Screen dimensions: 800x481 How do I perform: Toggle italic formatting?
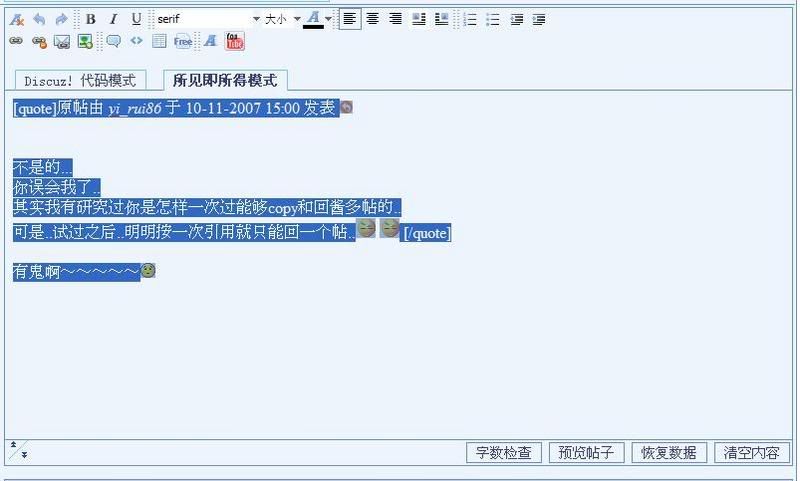pos(113,19)
